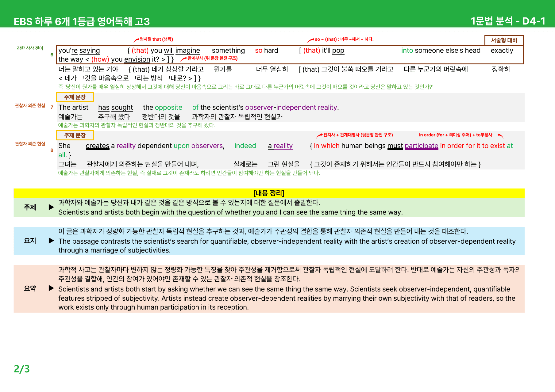Click the Korean phrase '추구해 왔다'
This screenshot has width=555, height=392.
click(114, 117)
